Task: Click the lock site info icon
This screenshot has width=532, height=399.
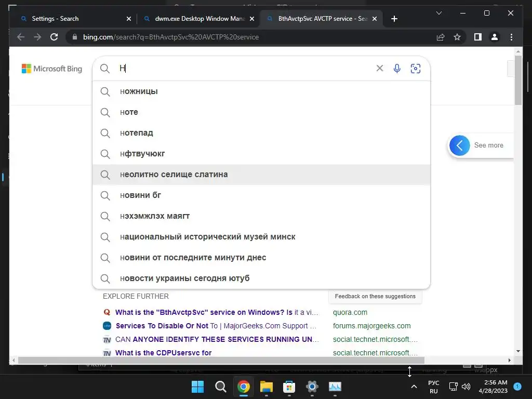Action: 75,37
